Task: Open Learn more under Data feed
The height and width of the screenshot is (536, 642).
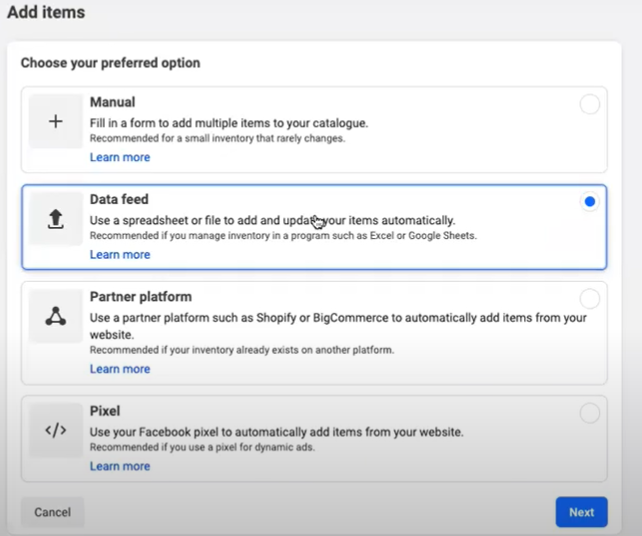Action: (120, 255)
